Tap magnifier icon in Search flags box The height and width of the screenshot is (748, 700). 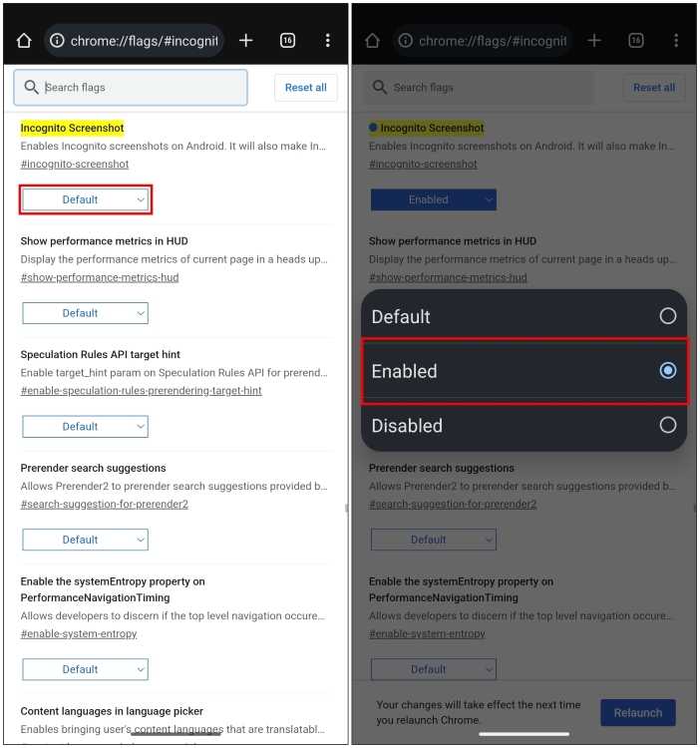point(32,88)
